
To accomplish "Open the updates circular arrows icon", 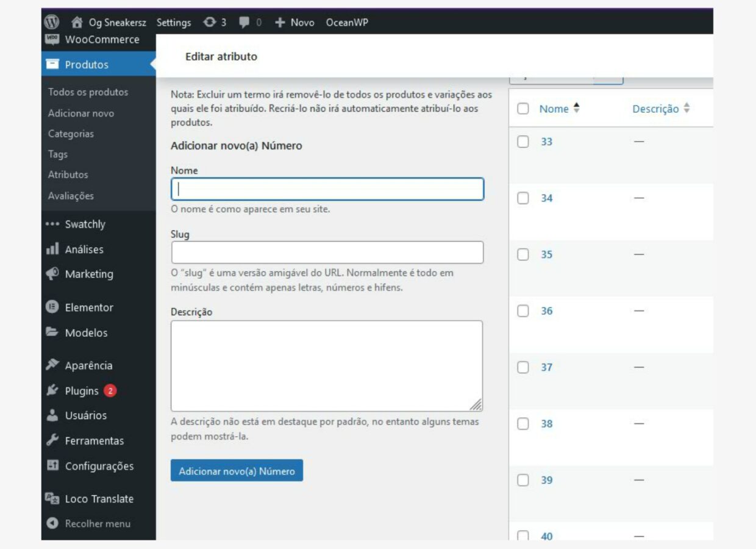I will click(210, 23).
